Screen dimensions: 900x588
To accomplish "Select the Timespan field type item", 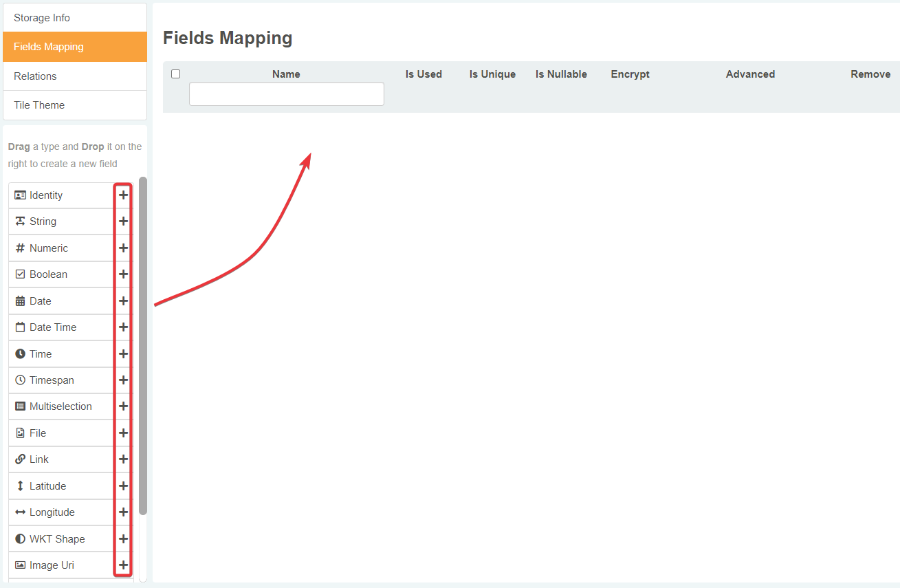I will (61, 380).
